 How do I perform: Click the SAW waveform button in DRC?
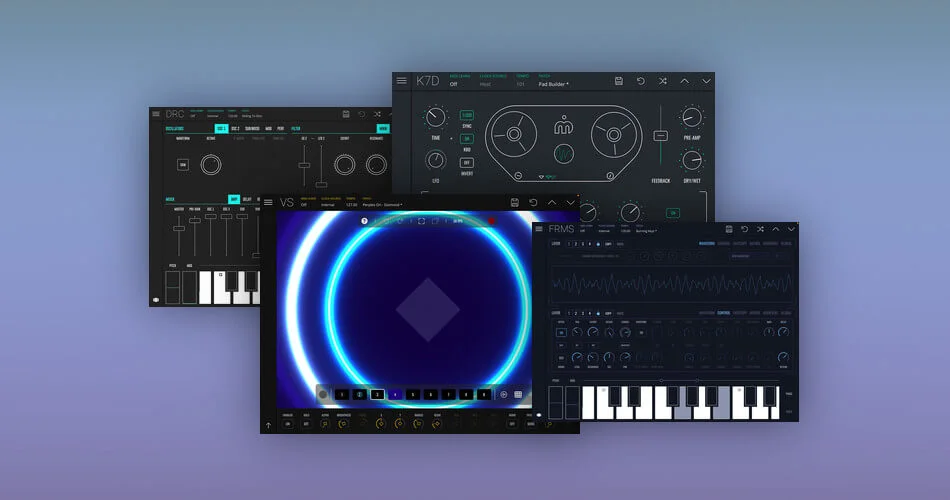pyautogui.click(x=182, y=165)
